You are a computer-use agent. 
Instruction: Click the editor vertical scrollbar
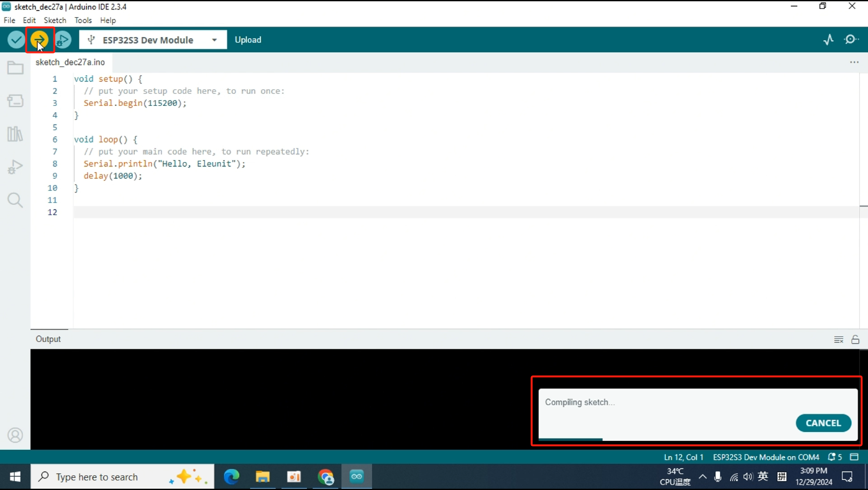click(864, 201)
